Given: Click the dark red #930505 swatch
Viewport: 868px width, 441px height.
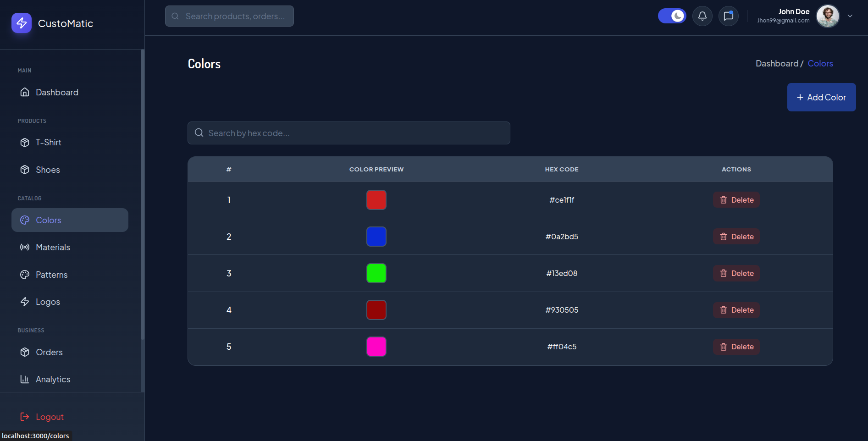Looking at the screenshot, I should click(376, 310).
